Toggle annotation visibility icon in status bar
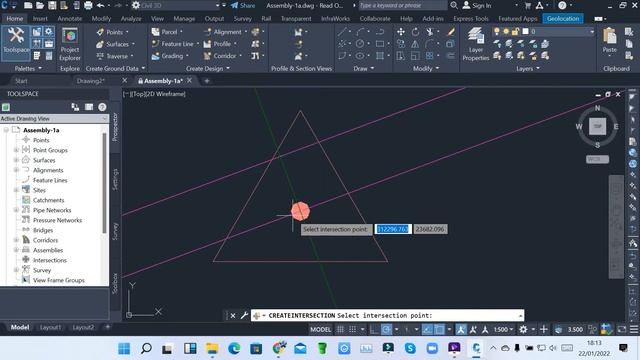 click(461, 329)
